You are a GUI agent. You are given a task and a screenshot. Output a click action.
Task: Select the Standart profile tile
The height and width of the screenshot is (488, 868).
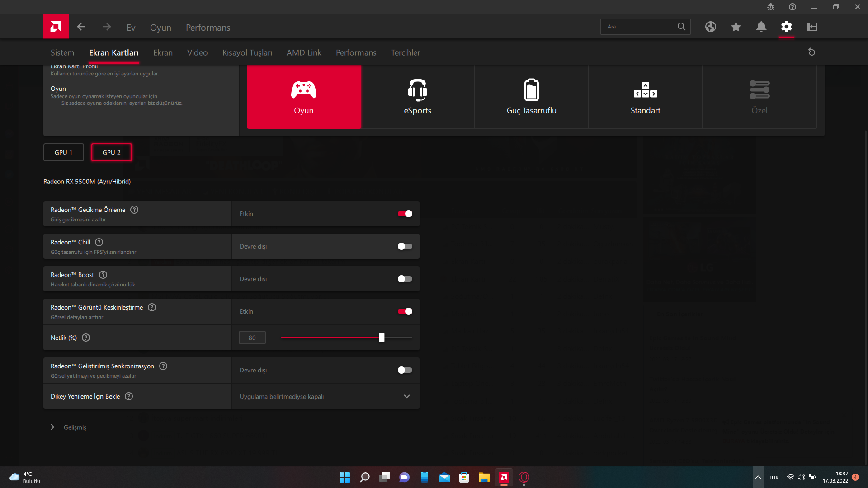coord(646,97)
